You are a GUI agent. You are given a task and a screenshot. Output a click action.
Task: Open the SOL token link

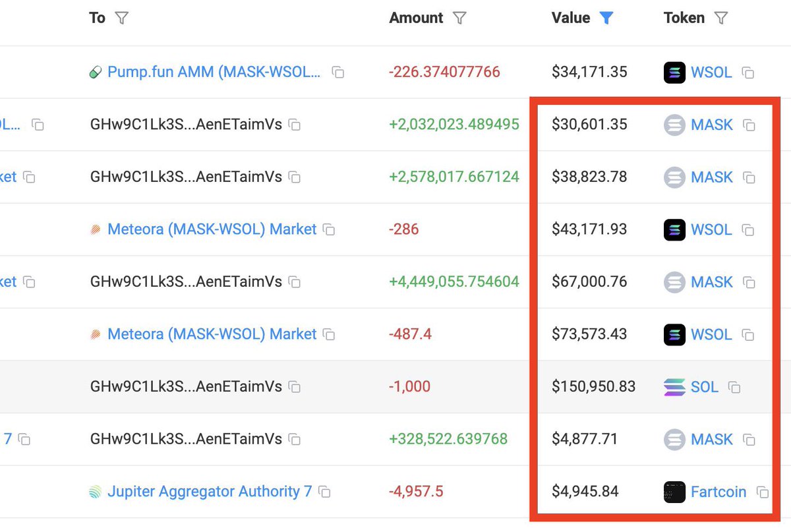point(705,387)
